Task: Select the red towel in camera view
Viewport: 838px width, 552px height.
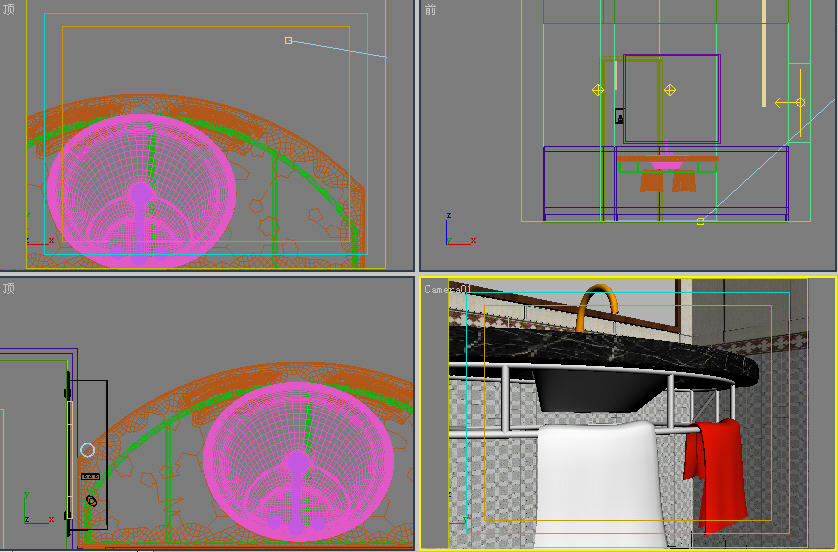Action: pos(716,470)
